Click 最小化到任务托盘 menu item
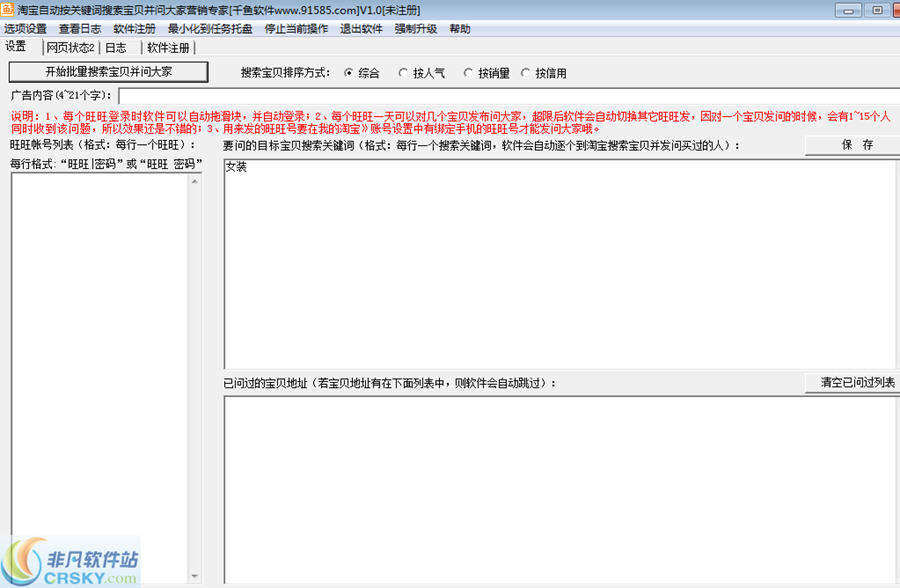This screenshot has width=900, height=588. tap(210, 29)
